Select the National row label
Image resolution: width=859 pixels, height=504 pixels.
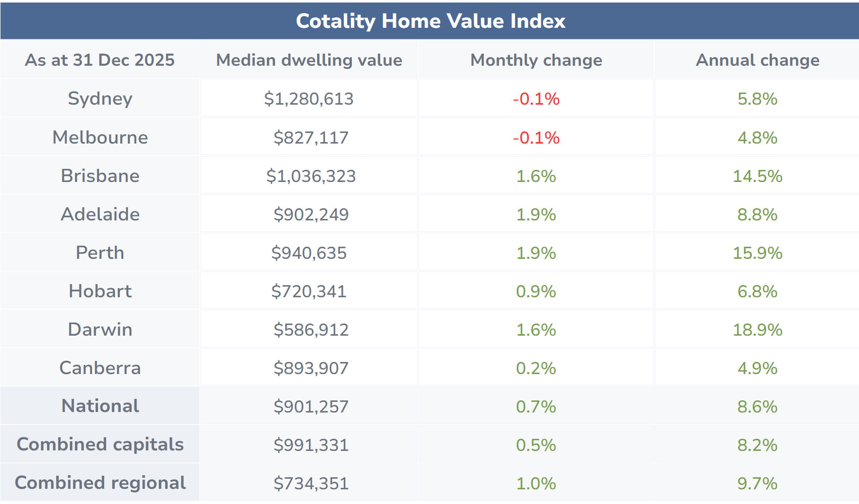[100, 406]
